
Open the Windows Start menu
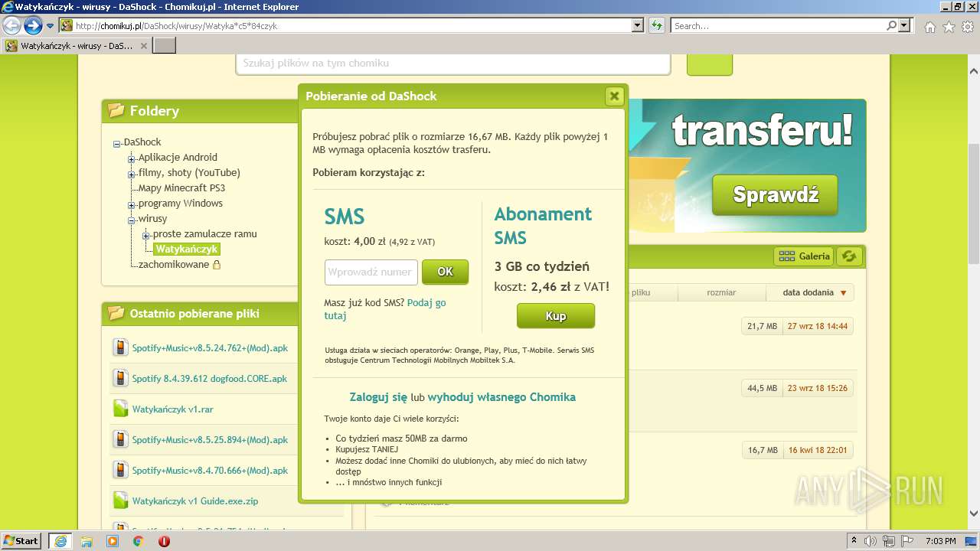point(21,540)
